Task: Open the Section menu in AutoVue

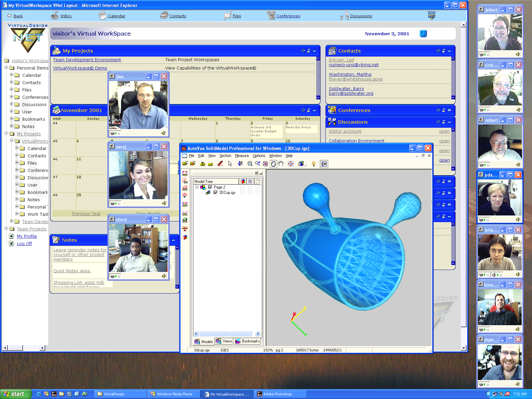Action: (225, 156)
